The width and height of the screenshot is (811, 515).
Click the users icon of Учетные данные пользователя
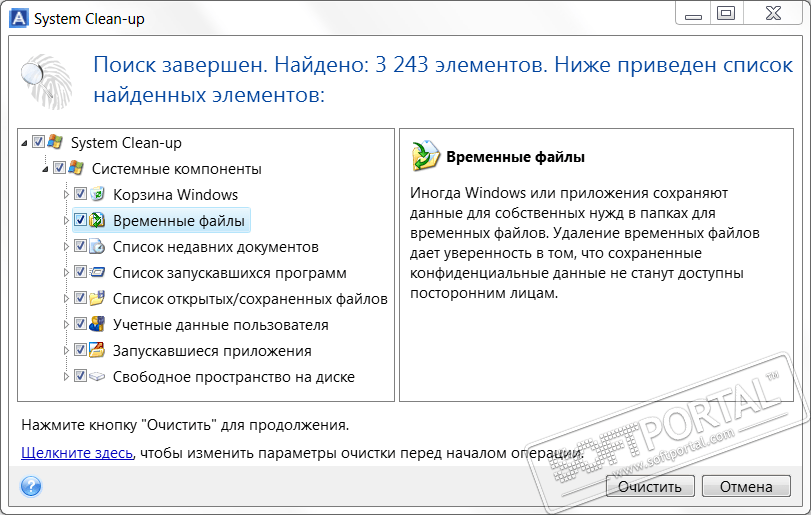click(x=97, y=324)
